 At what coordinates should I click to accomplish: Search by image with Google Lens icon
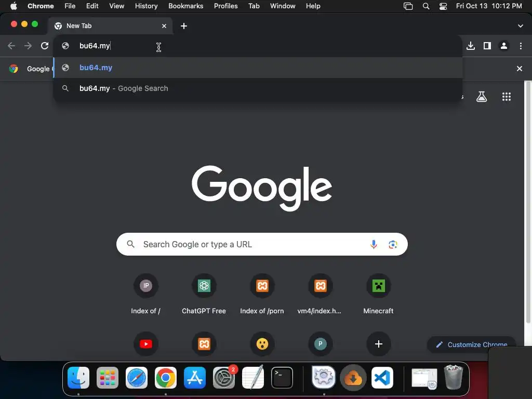(x=393, y=244)
